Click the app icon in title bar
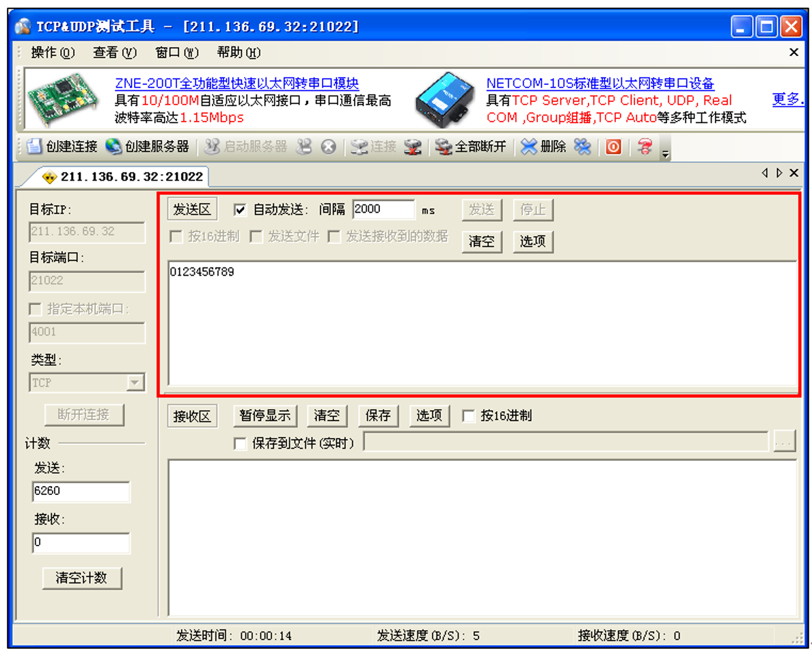The height and width of the screenshot is (655, 812). click(x=23, y=26)
